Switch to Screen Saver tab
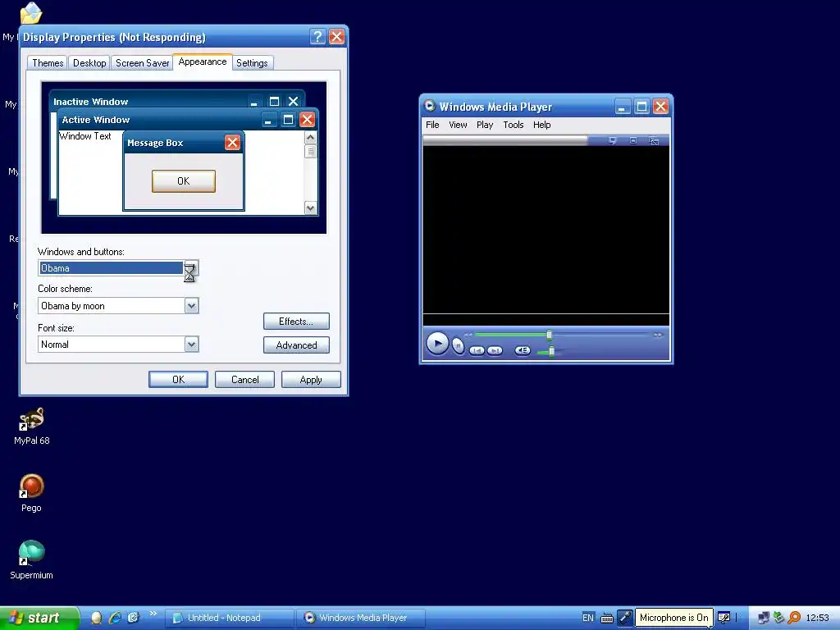 [x=142, y=63]
